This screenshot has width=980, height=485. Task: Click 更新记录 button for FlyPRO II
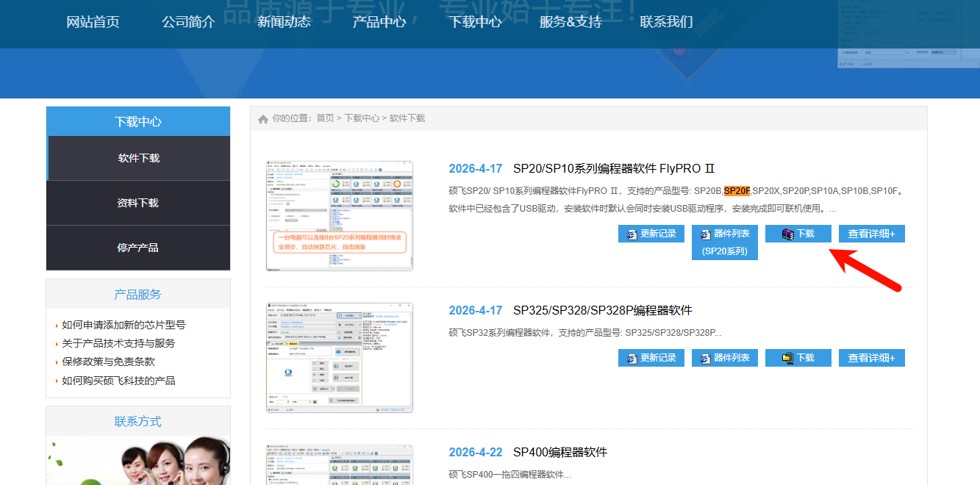click(x=651, y=234)
